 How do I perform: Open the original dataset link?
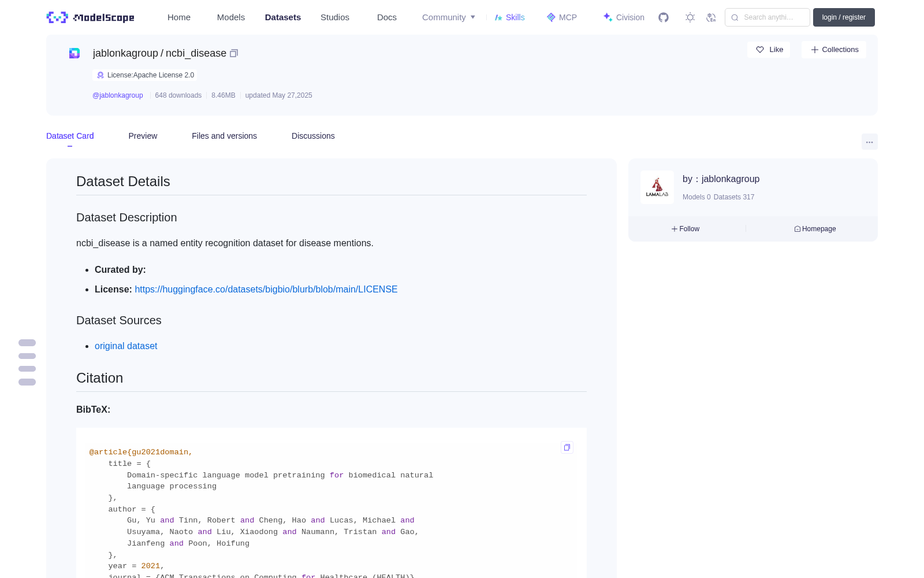[x=126, y=346]
